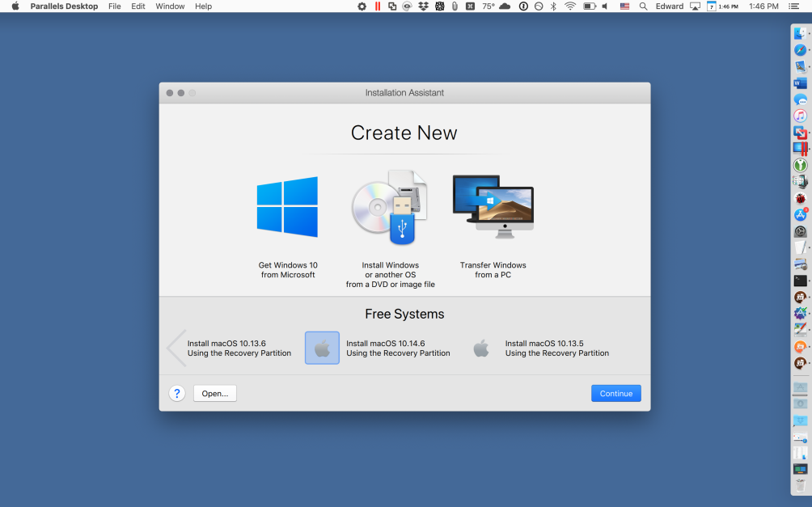Open the Apple menu
812x507 pixels.
pos(15,6)
